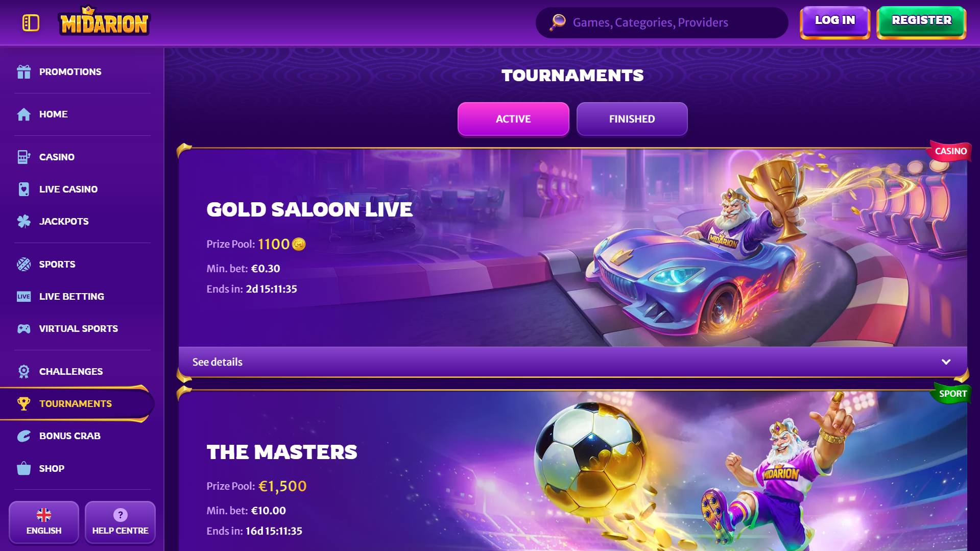The height and width of the screenshot is (551, 980).
Task: Collapse the sidebar using the panel toggle icon
Action: [x=31, y=22]
